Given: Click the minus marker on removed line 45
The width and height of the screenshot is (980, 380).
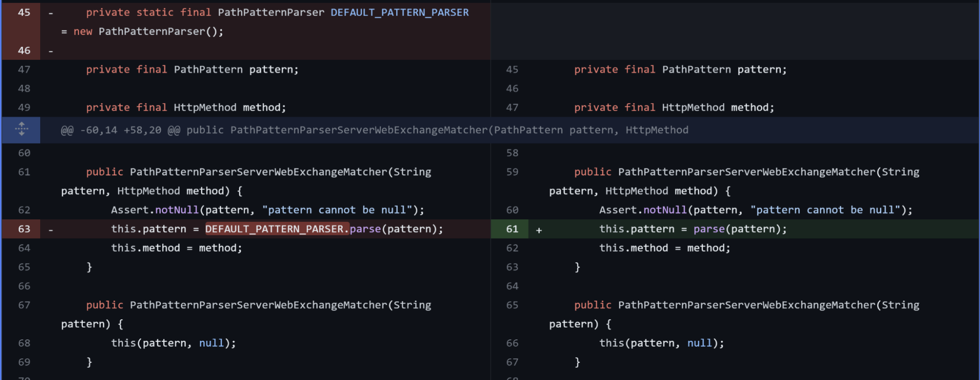Looking at the screenshot, I should pyautogui.click(x=50, y=13).
